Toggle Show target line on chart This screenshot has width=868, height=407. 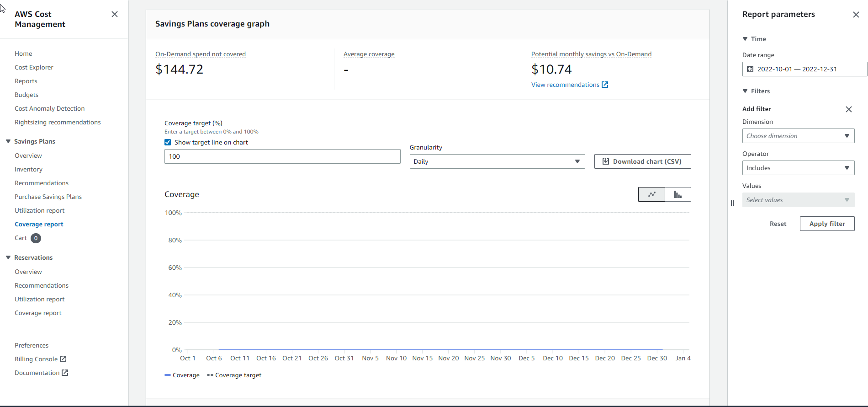point(168,142)
